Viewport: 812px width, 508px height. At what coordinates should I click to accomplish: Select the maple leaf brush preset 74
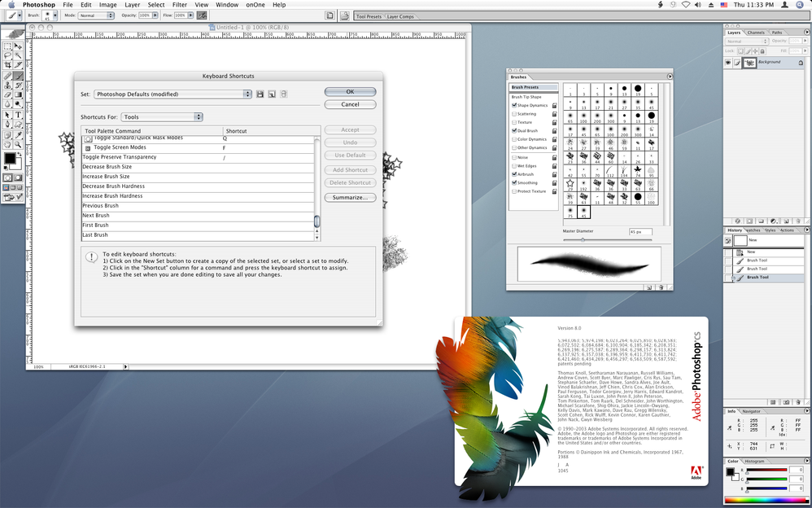(x=638, y=170)
